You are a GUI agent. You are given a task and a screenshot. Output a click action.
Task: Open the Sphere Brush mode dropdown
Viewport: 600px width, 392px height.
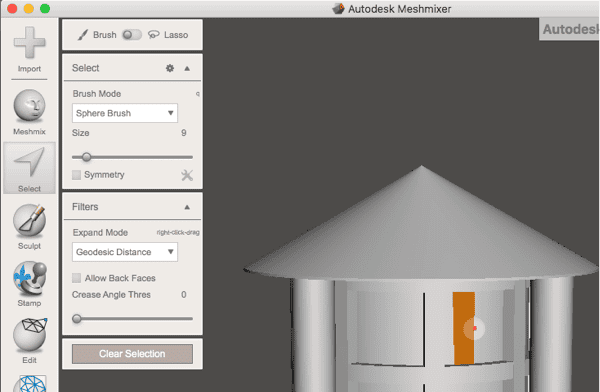[125, 113]
